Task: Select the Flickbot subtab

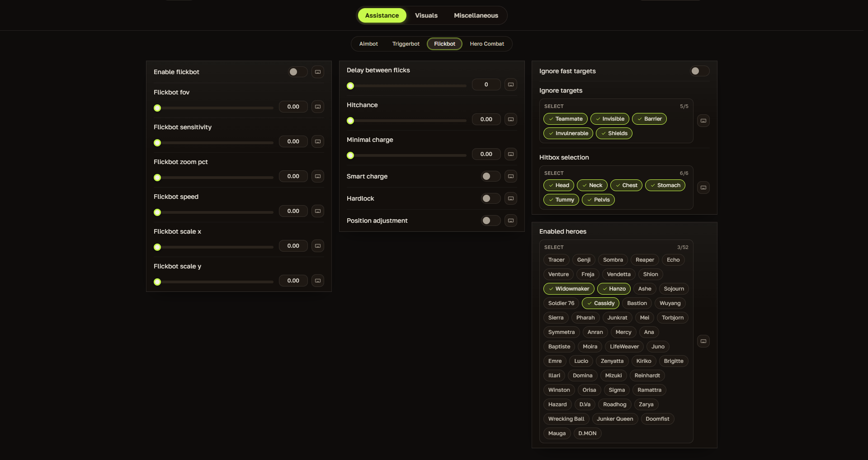Action: coord(444,44)
